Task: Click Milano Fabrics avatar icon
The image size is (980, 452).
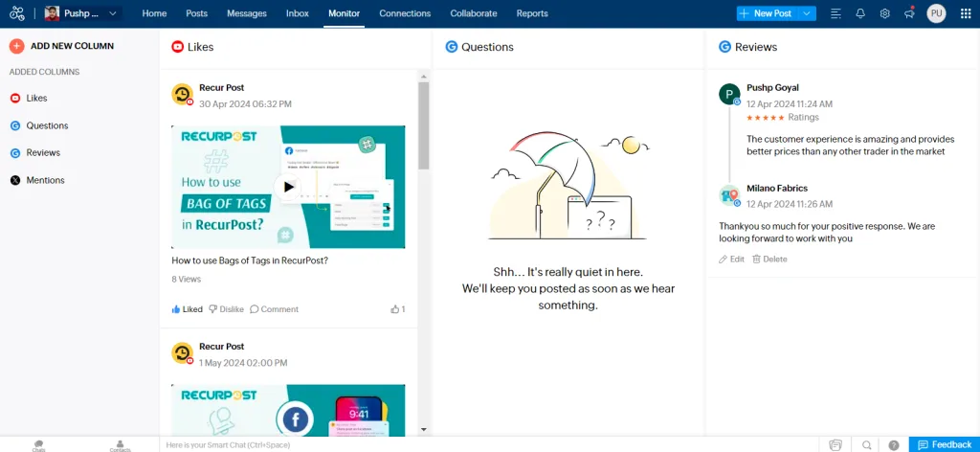Action: click(729, 195)
